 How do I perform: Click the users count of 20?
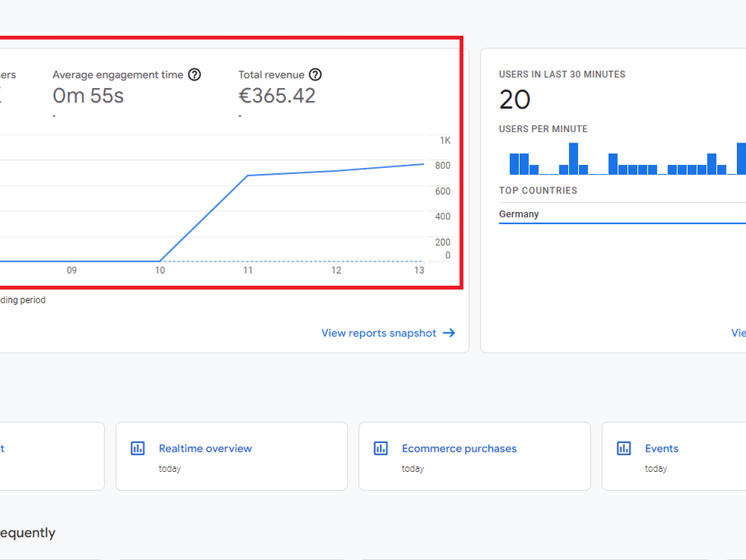pyautogui.click(x=515, y=100)
